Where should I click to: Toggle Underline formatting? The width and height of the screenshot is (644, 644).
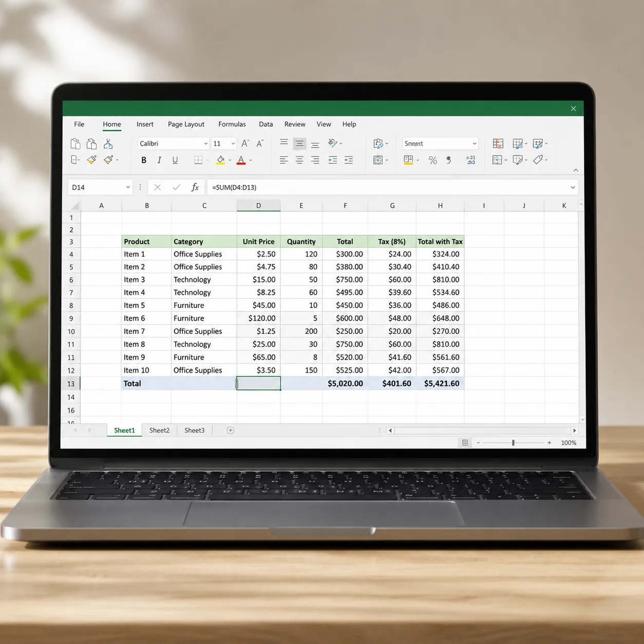click(175, 160)
